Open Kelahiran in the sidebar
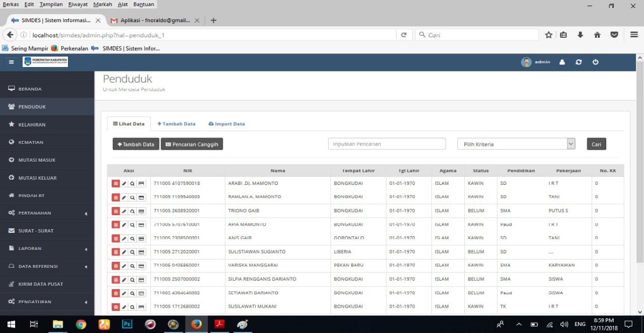This screenshot has width=644, height=333. [47, 124]
